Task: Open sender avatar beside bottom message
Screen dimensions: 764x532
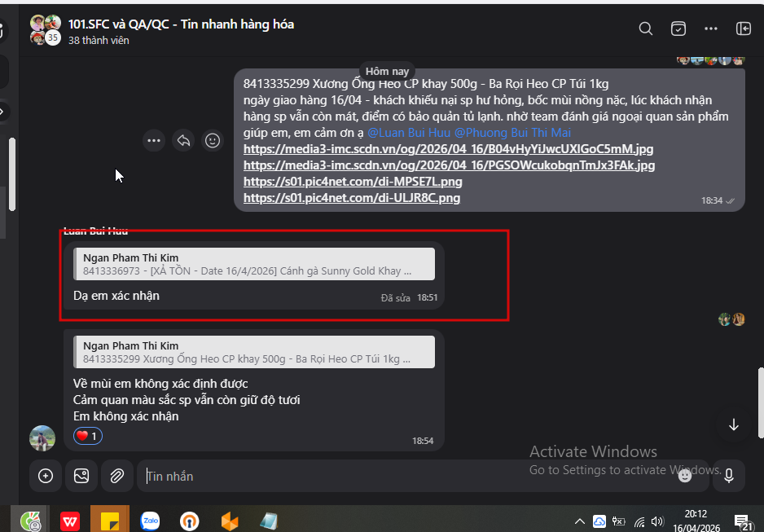Action: point(42,438)
